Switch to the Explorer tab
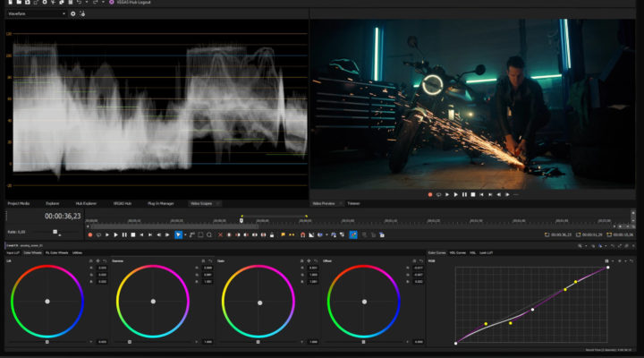 pos(53,203)
